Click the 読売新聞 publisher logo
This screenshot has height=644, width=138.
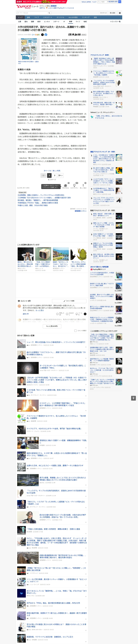pyautogui.click(x=77, y=35)
